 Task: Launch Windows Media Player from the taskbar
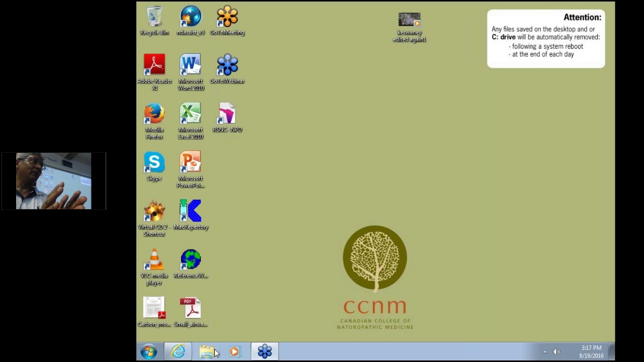(x=235, y=351)
